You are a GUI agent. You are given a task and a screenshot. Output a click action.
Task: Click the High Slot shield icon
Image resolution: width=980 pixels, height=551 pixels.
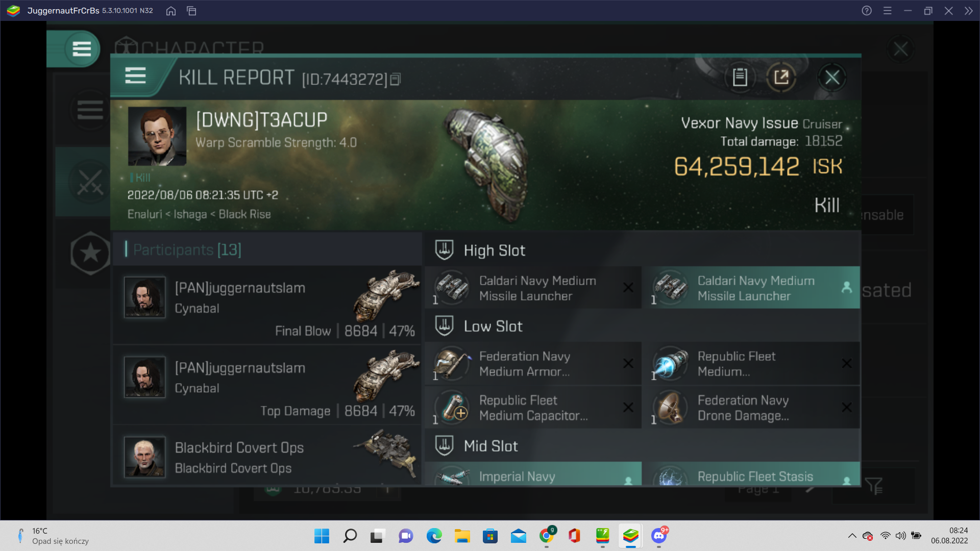click(x=444, y=249)
